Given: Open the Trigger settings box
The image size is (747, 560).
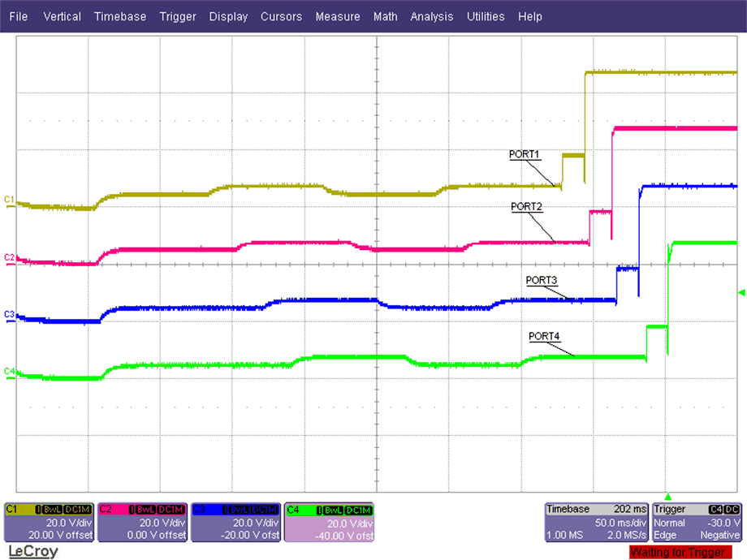Looking at the screenshot, I should pyautogui.click(x=697, y=522).
